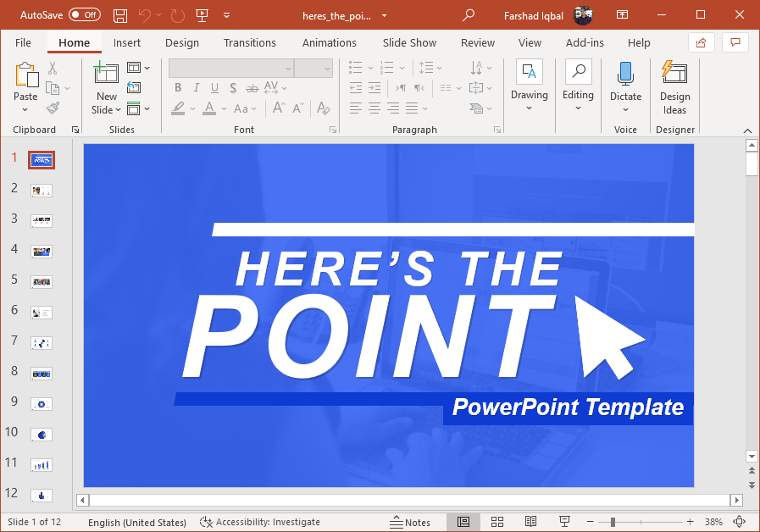Image resolution: width=760 pixels, height=532 pixels.
Task: Click the Format Painter brush icon
Action: [53, 108]
